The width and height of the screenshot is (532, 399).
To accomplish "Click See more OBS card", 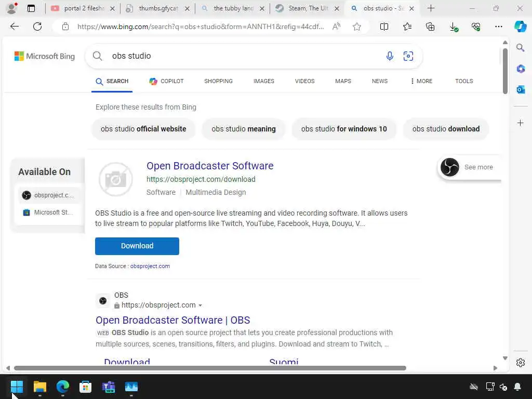I will [x=469, y=167].
